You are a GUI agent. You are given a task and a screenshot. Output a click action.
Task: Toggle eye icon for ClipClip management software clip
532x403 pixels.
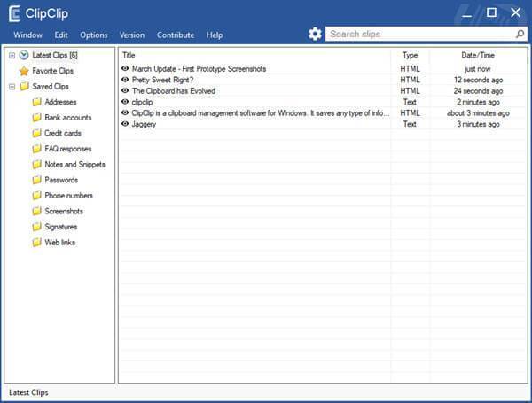125,112
